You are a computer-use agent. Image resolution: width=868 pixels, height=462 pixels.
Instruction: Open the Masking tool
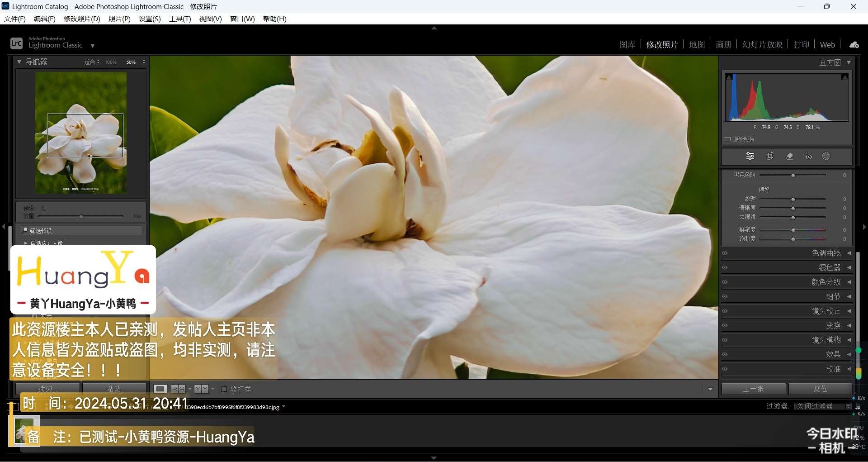pyautogui.click(x=826, y=157)
